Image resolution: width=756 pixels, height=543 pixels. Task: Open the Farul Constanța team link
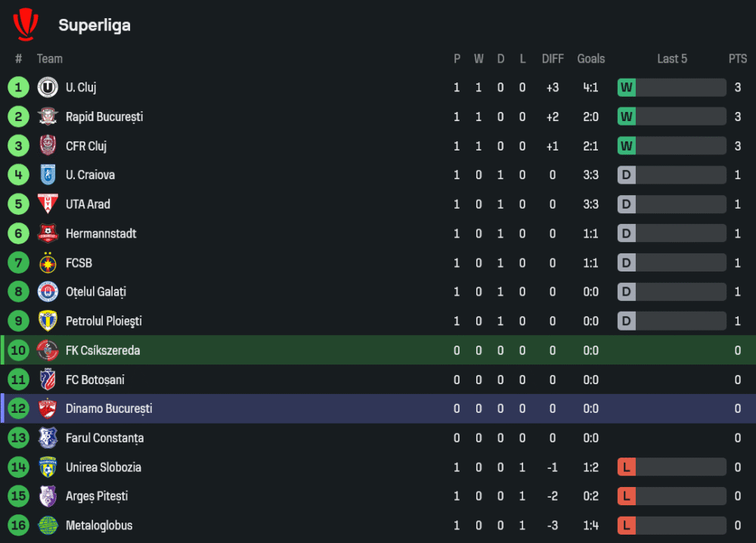pyautogui.click(x=104, y=438)
